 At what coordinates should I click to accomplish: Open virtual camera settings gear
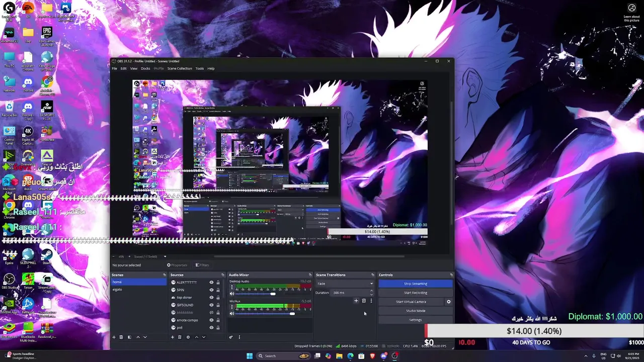[x=449, y=302]
